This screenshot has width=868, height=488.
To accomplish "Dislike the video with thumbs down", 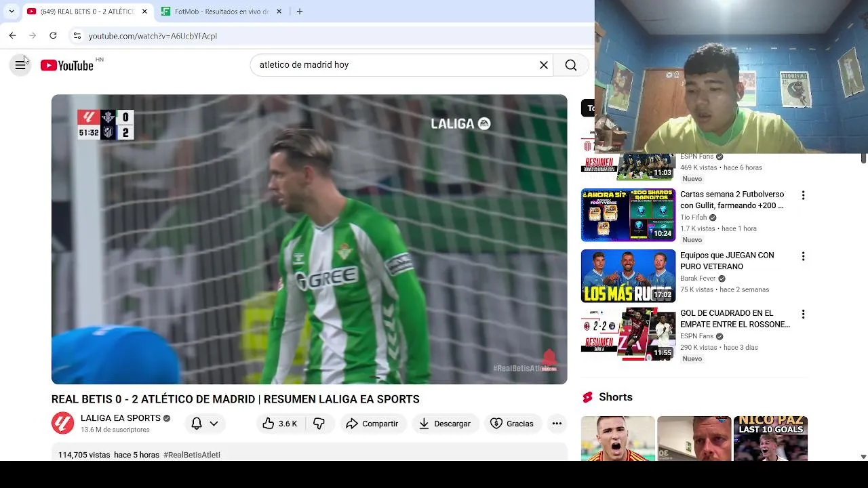I will (x=319, y=424).
